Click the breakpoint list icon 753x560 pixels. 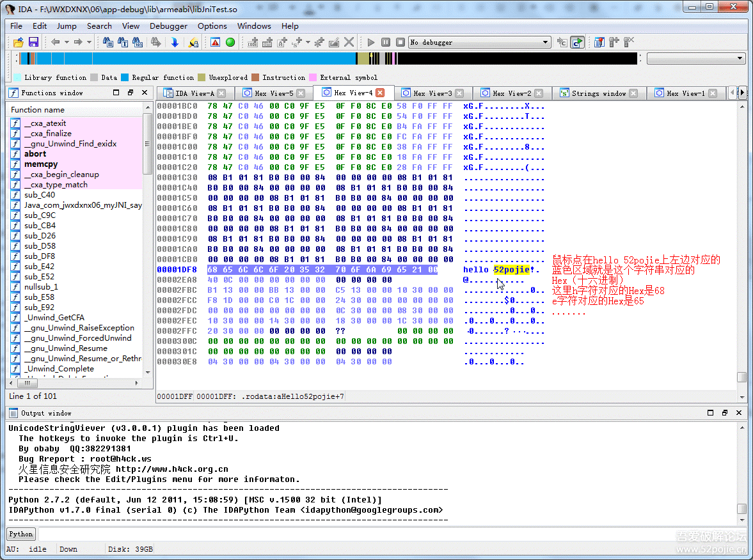tap(599, 42)
